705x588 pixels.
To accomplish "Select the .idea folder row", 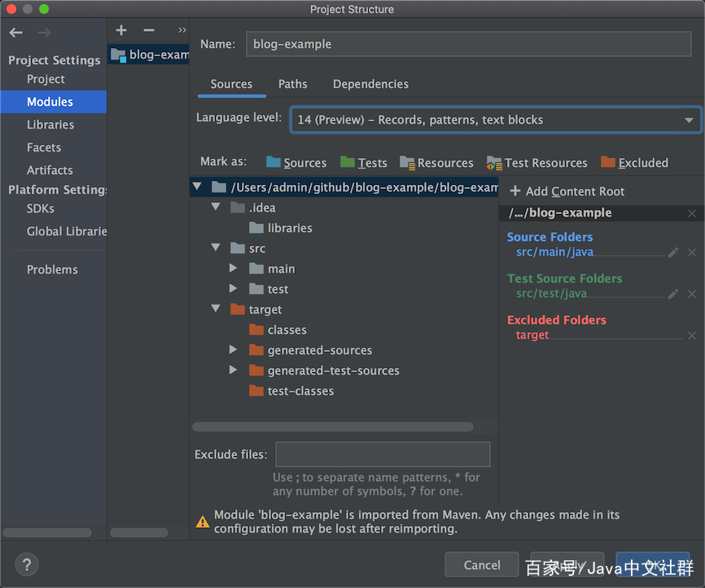I will click(x=252, y=208).
